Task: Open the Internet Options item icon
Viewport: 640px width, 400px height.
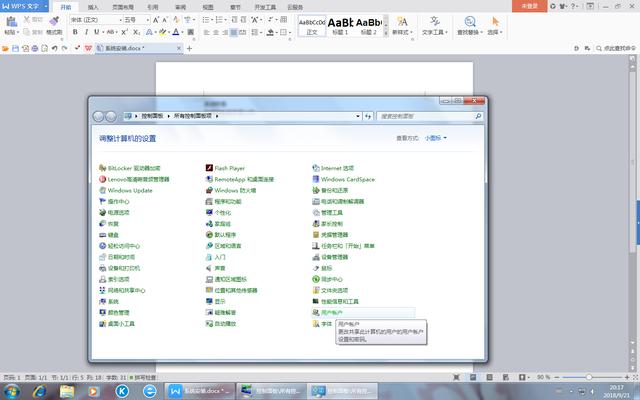Action: click(x=316, y=168)
